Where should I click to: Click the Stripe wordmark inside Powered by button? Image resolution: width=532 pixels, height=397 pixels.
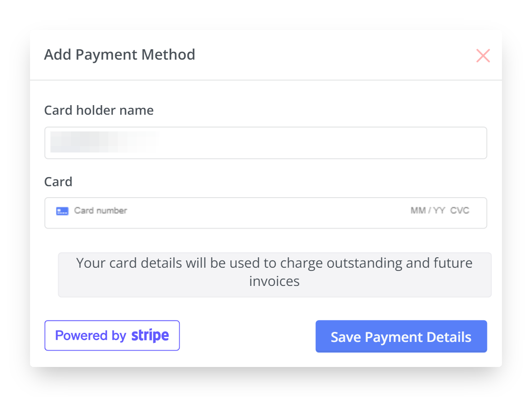click(x=151, y=336)
